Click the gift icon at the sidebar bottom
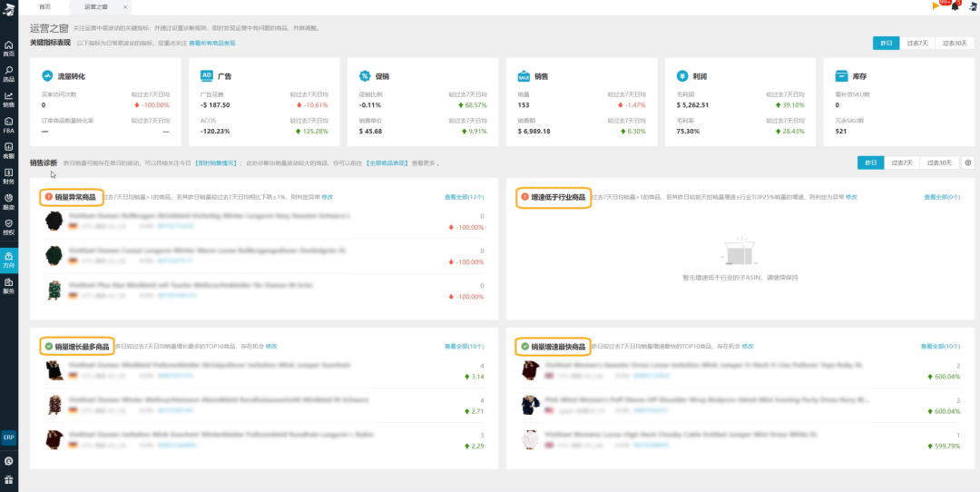Viewport: 980px width, 492px height. 9,480
